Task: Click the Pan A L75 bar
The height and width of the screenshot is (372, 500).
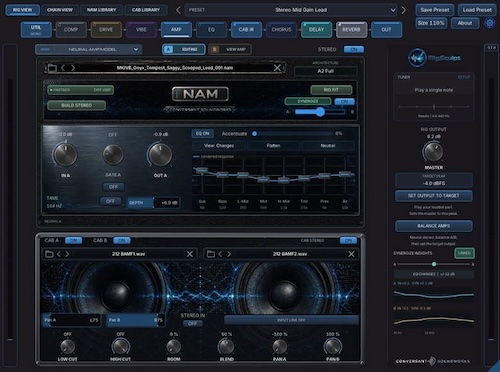Action: coord(71,320)
